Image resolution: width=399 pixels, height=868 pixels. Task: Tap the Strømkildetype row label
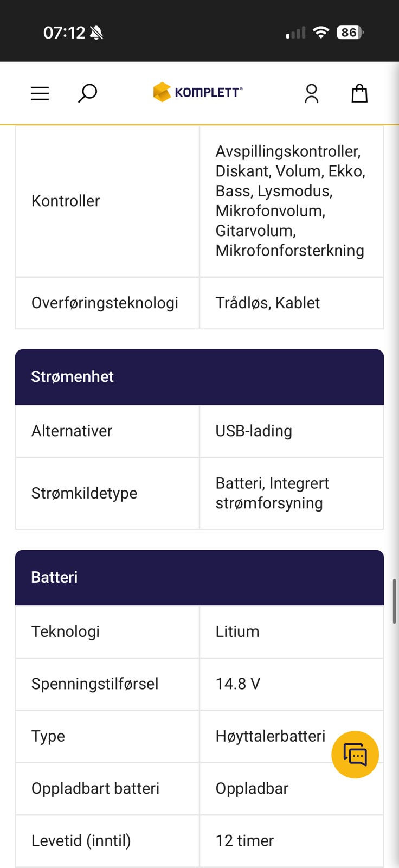point(84,493)
